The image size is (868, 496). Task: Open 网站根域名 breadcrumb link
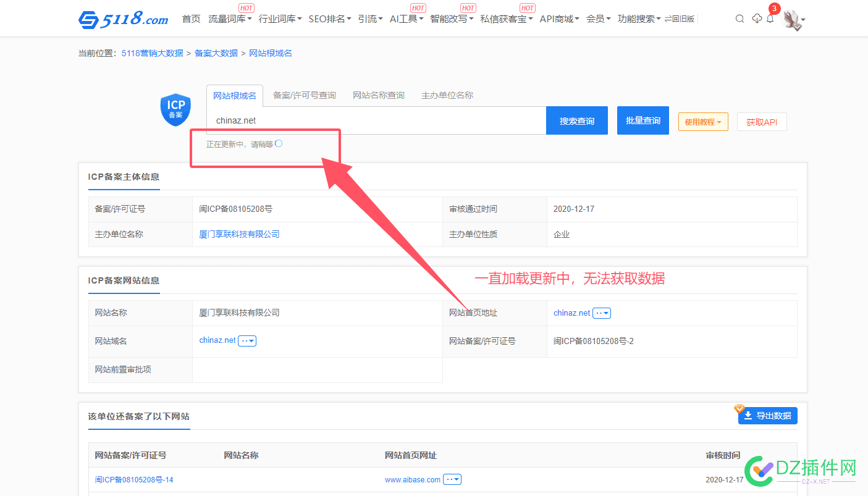(271, 53)
